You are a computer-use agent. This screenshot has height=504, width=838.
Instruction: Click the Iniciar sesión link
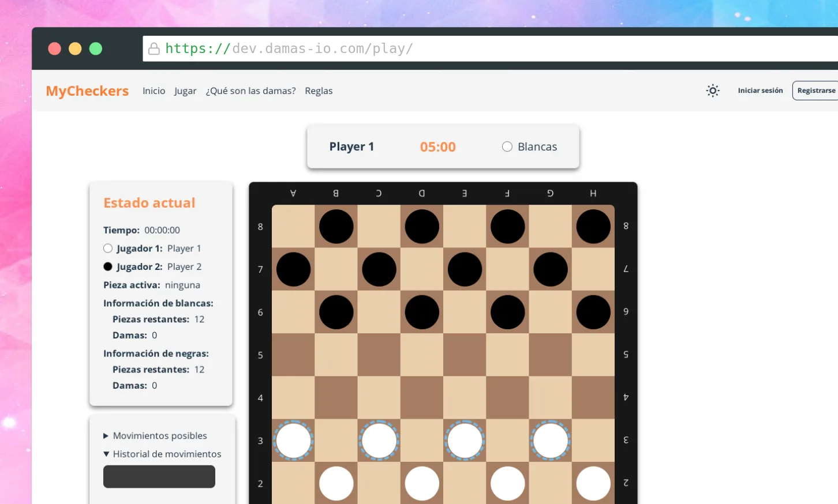(x=760, y=91)
